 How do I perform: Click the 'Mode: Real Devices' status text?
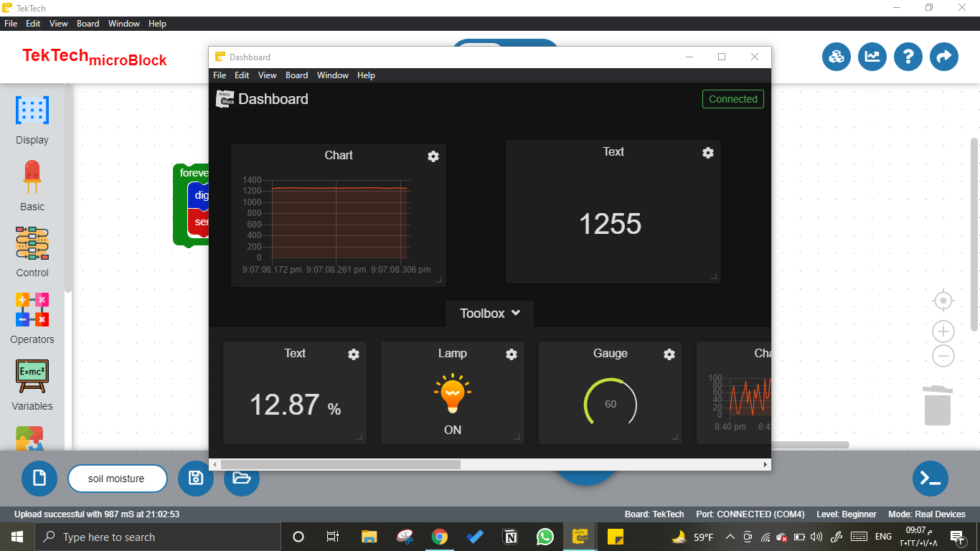pyautogui.click(x=927, y=514)
